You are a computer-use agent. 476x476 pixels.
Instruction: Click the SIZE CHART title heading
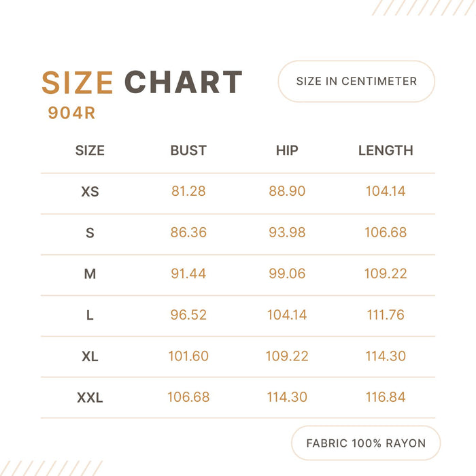coord(141,82)
